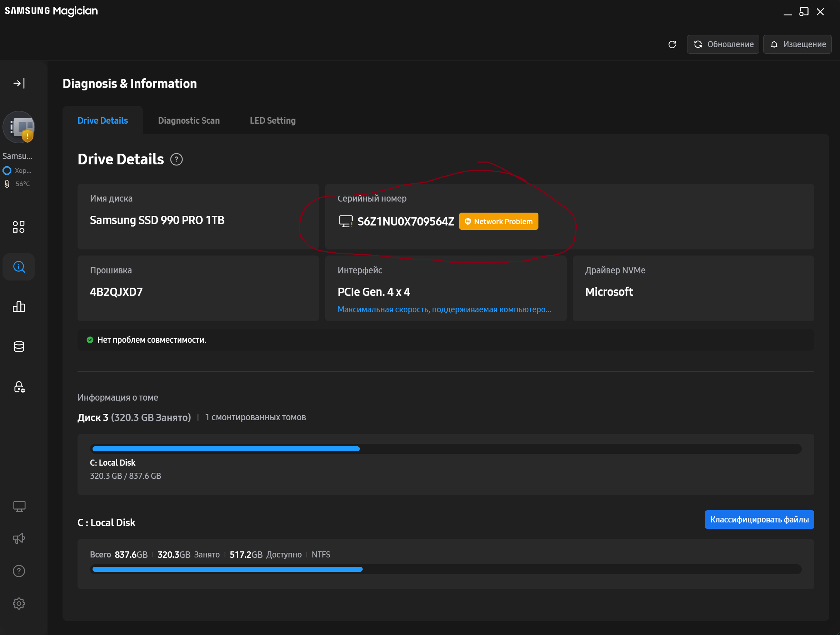Click the monitor icon in lower sidebar
This screenshot has width=840, height=635.
pos(19,506)
